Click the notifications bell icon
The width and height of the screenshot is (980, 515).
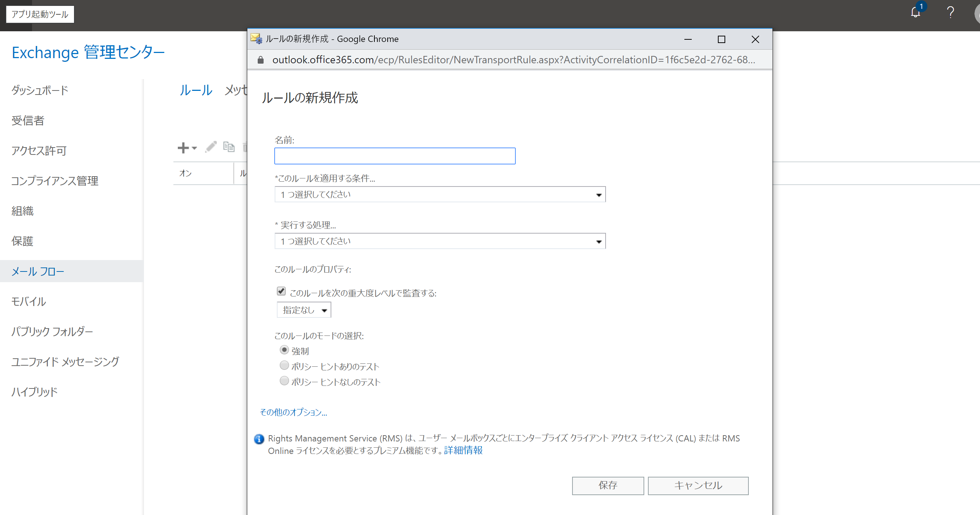[x=915, y=13]
